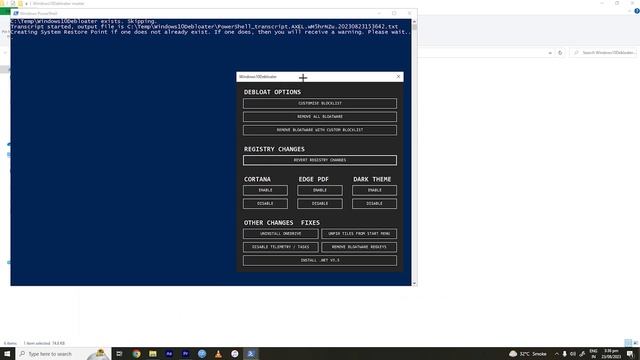
Task: Open File Explorer help icon
Action: pos(637,11)
